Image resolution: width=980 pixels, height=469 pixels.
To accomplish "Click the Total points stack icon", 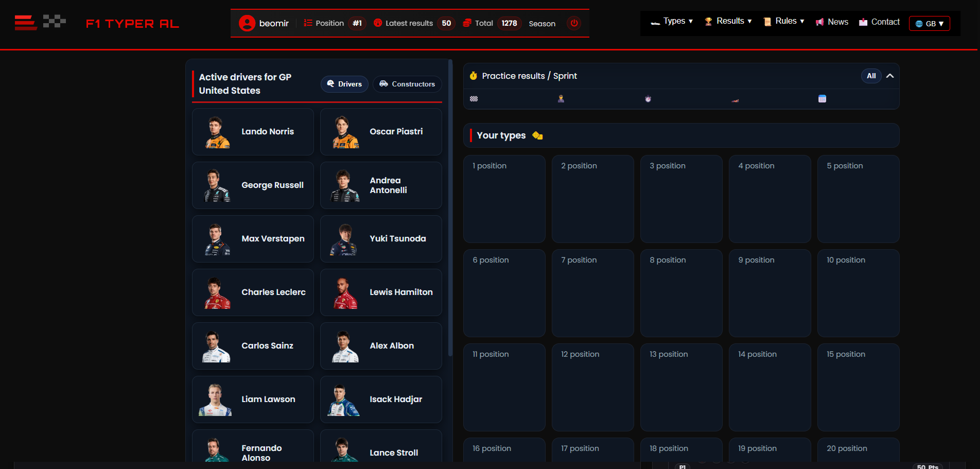I will tap(467, 23).
